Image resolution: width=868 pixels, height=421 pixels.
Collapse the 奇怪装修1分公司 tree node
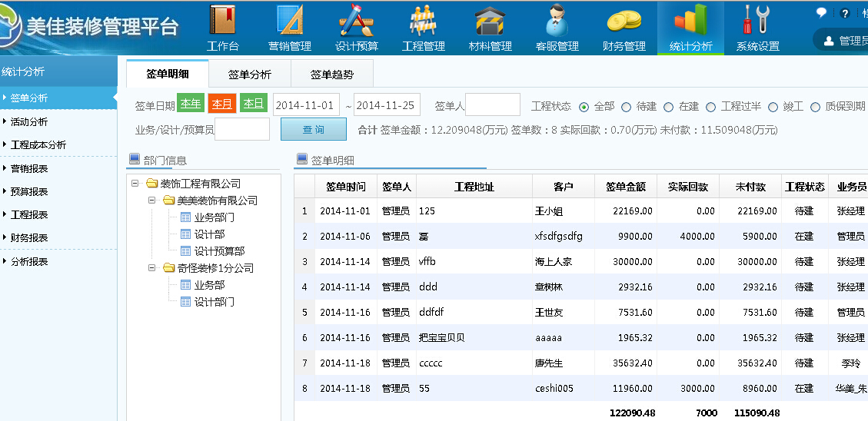pyautogui.click(x=152, y=268)
